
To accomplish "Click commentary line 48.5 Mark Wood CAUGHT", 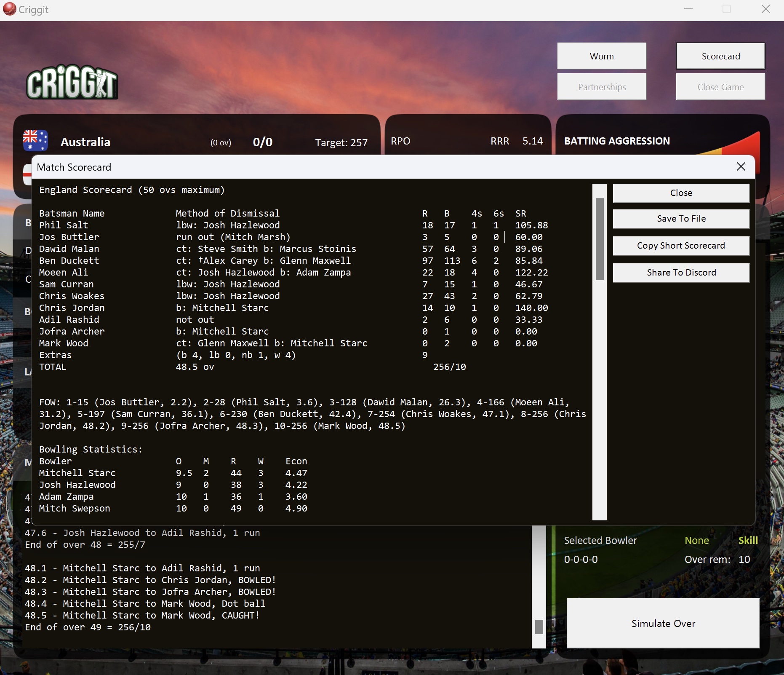I will (x=142, y=616).
